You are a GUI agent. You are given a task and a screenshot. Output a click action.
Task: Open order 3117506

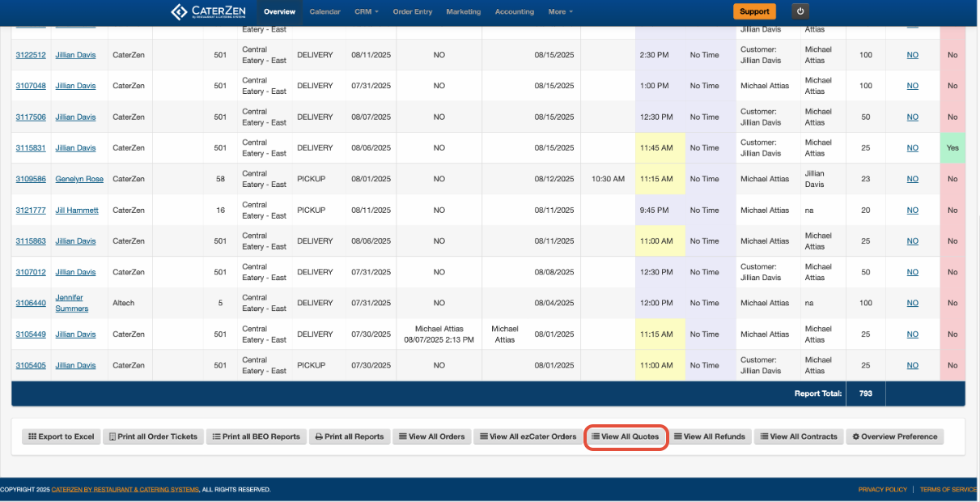pos(31,117)
